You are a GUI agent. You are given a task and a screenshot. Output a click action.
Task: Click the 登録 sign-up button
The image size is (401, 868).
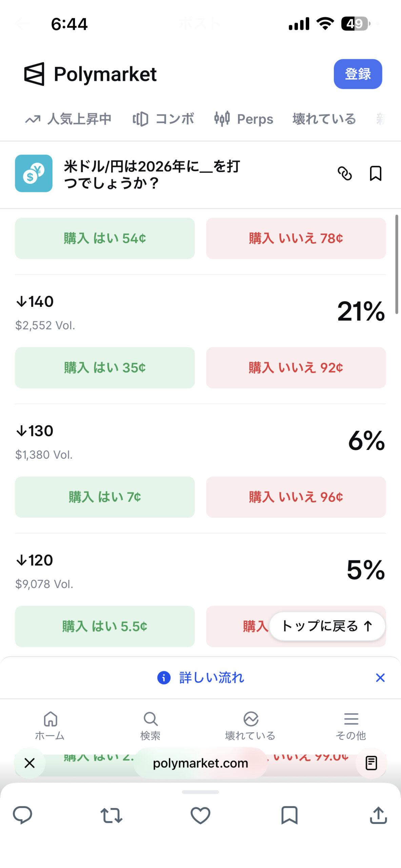[358, 74]
